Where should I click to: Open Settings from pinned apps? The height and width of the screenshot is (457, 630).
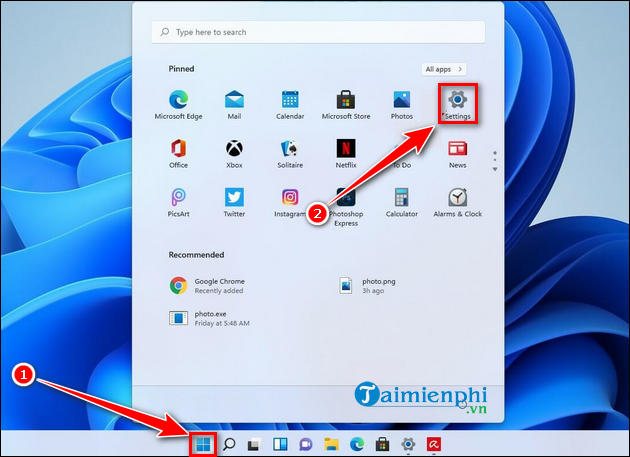(x=457, y=105)
